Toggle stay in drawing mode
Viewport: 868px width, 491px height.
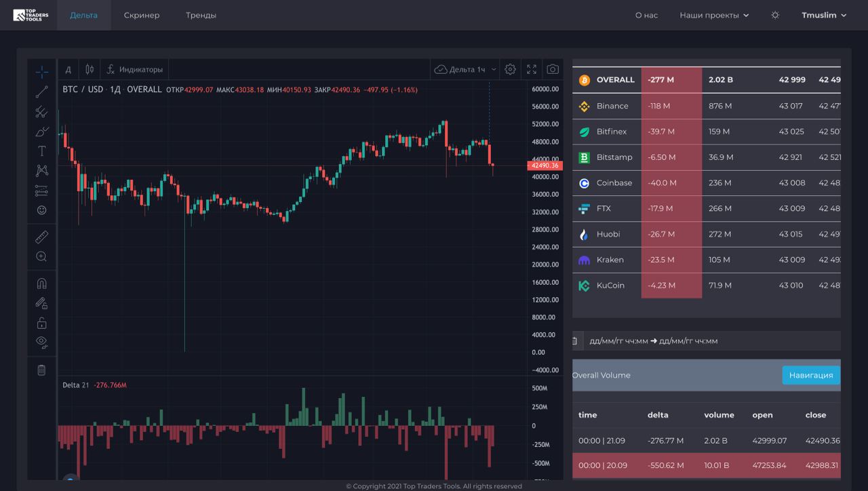[x=41, y=303]
